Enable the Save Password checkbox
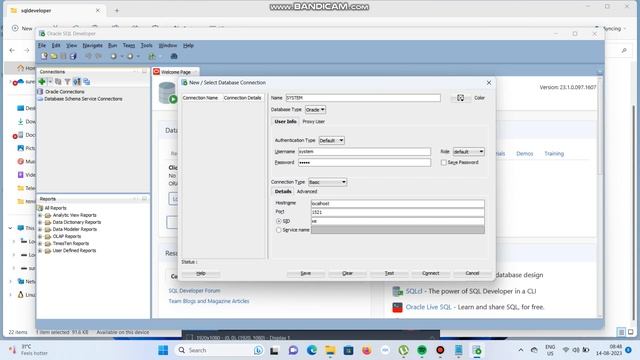The height and width of the screenshot is (360, 640). click(x=443, y=162)
